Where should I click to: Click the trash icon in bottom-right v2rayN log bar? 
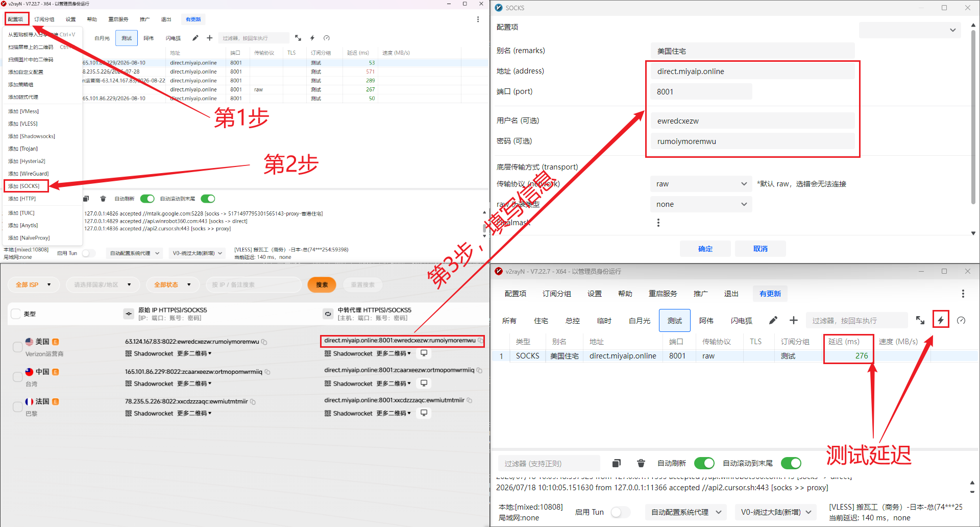click(641, 463)
